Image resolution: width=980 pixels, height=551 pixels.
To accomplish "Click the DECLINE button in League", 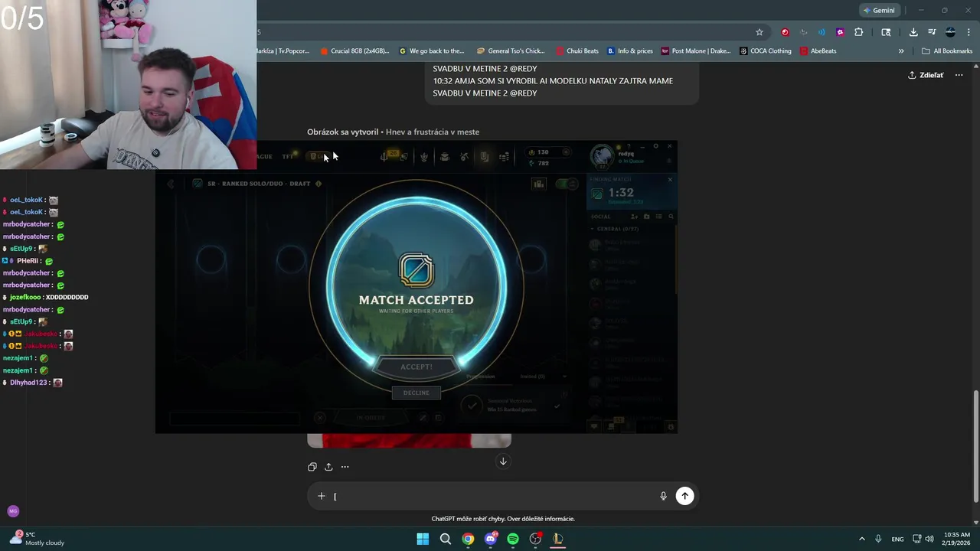I will (416, 393).
